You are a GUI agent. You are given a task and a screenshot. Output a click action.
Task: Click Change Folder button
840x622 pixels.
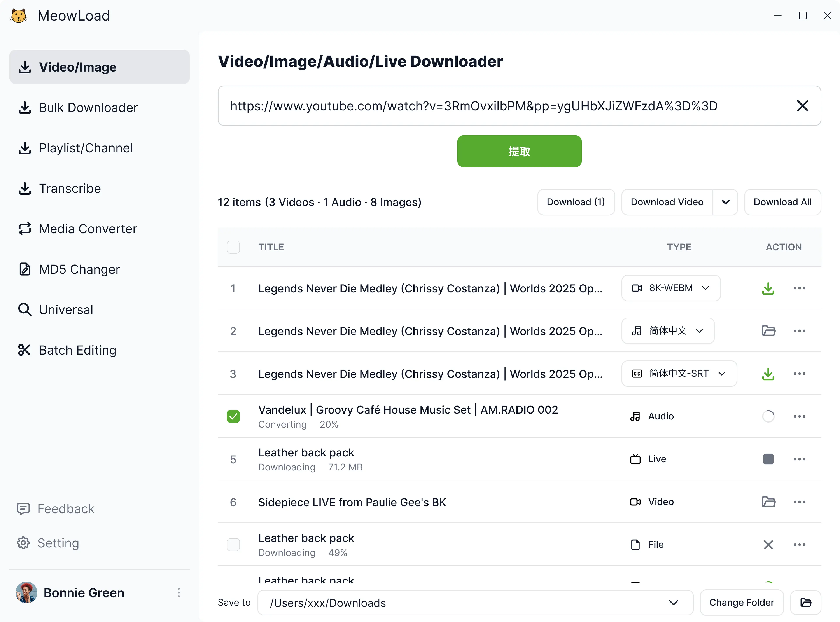tap(741, 603)
